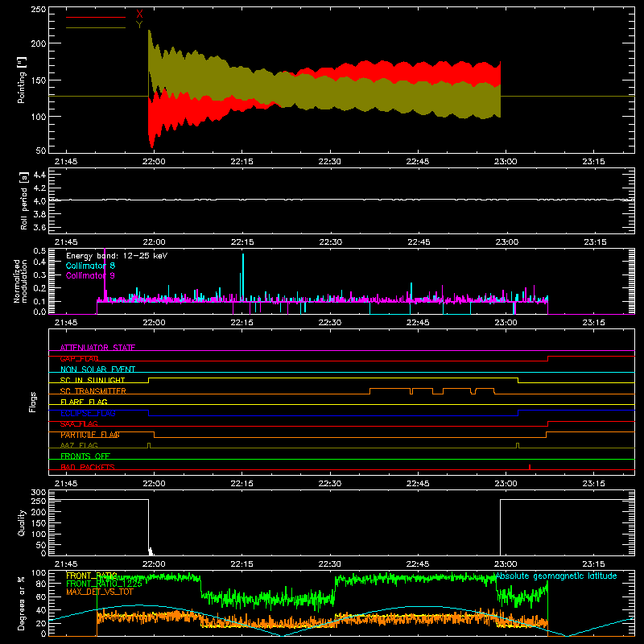This screenshot has height=644, width=644.
Task: Click the SC_IN_SUNLIGHT rising edge near 22:00
Action: [148, 380]
